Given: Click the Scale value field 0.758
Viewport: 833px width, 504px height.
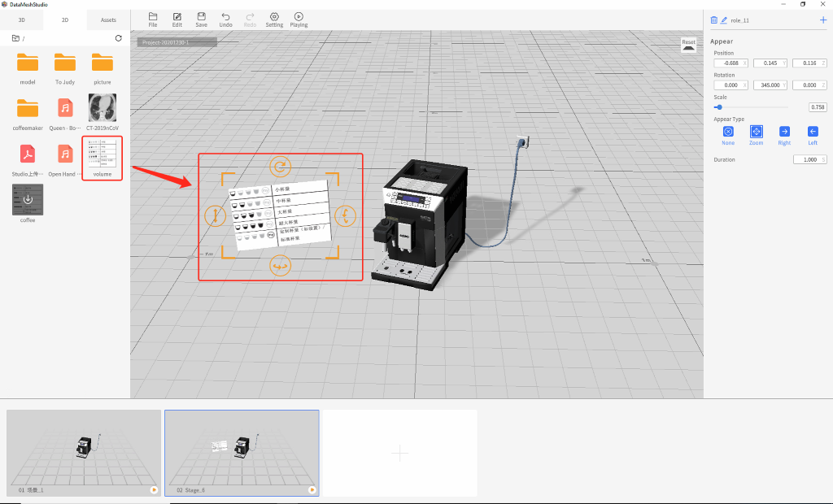Looking at the screenshot, I should point(818,107).
